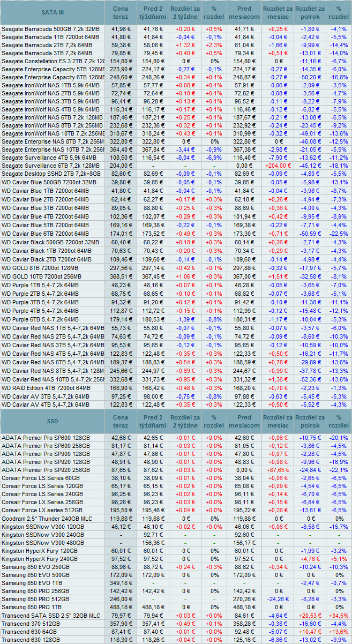This screenshot has height=644, width=352.
Task: Click Transcend 370 512GB current price 357,90 €
Action: coord(121,624)
